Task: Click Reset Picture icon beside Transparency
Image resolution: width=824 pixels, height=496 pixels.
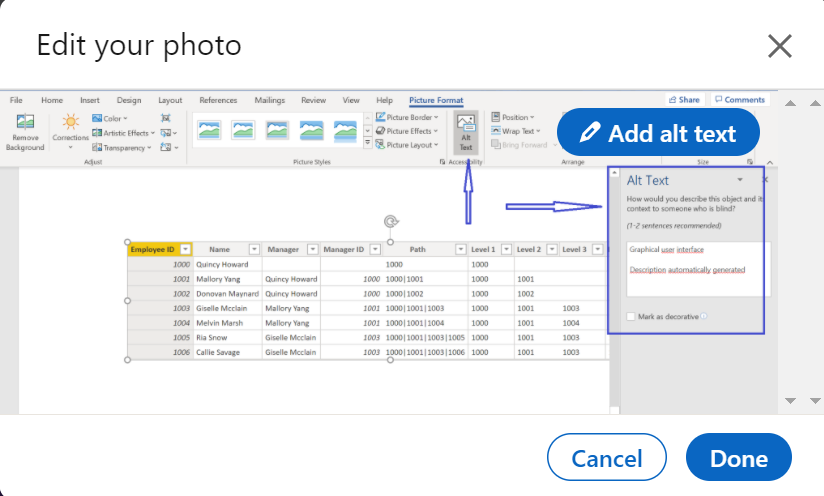Action: click(169, 148)
